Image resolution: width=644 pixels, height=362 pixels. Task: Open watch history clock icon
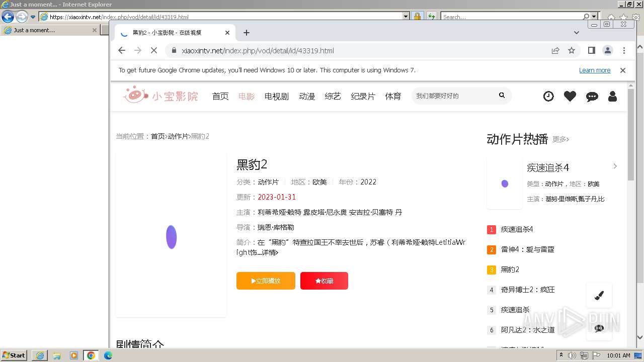click(x=548, y=96)
